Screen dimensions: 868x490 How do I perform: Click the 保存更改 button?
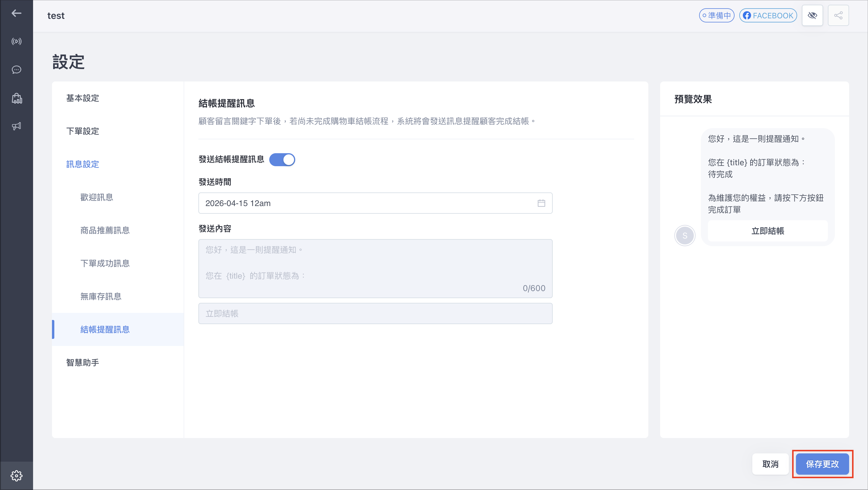822,464
